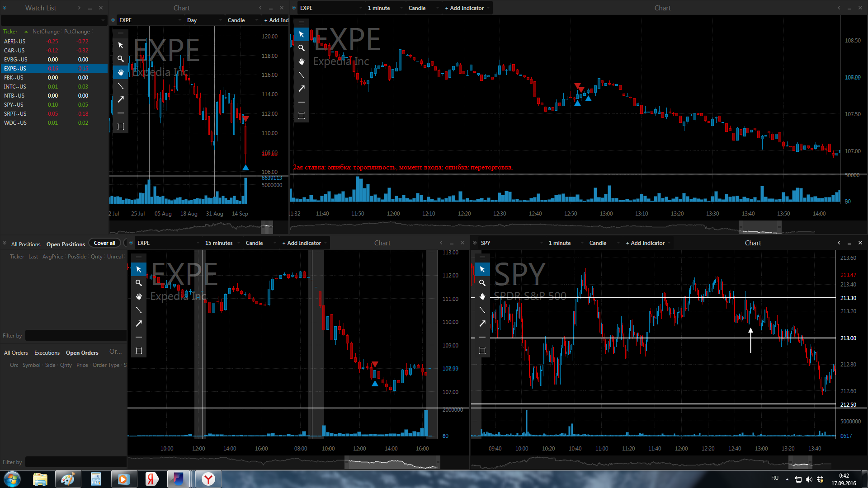Toggle link circle in Watch List header
Image resolution: width=868 pixels, height=488 pixels.
[x=5, y=8]
